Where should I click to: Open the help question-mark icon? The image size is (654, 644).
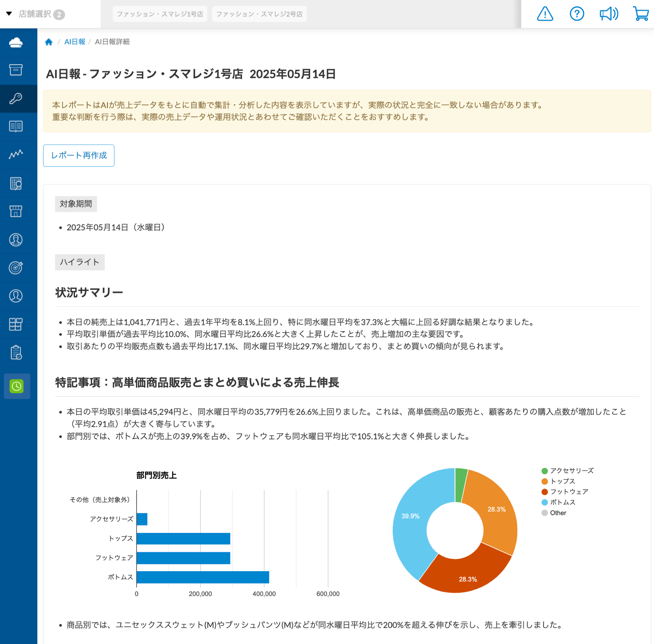click(577, 13)
